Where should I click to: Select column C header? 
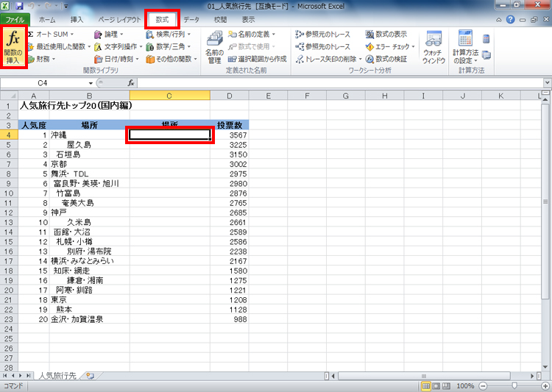170,96
